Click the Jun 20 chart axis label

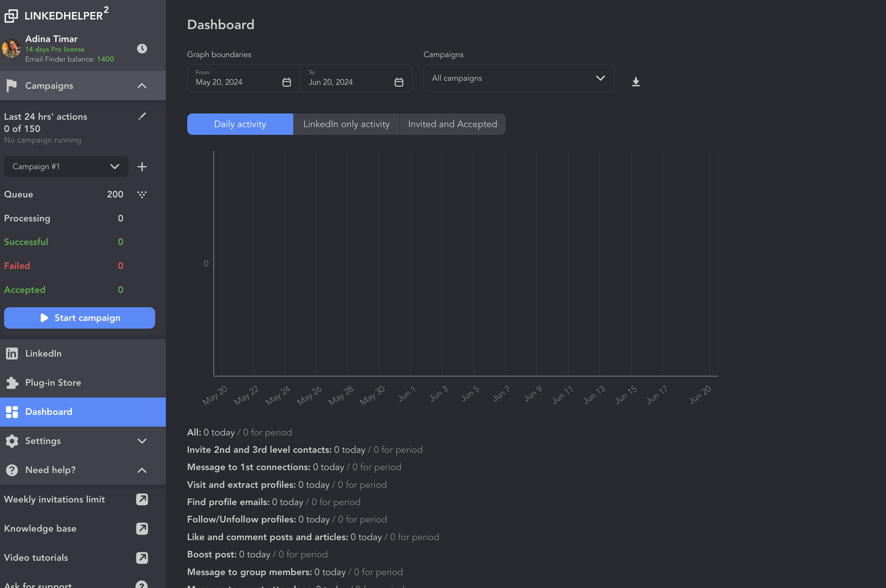tap(700, 395)
